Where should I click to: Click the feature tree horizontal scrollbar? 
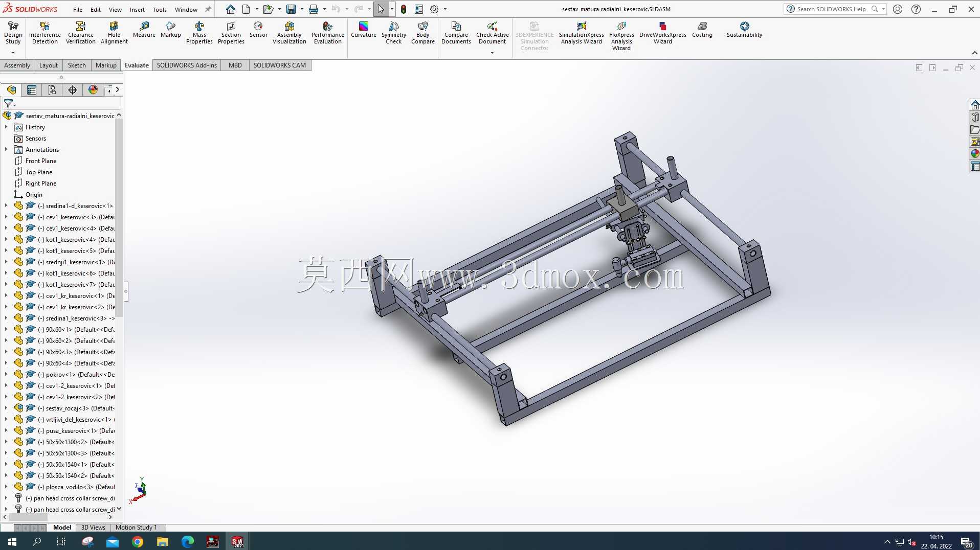coord(28,517)
